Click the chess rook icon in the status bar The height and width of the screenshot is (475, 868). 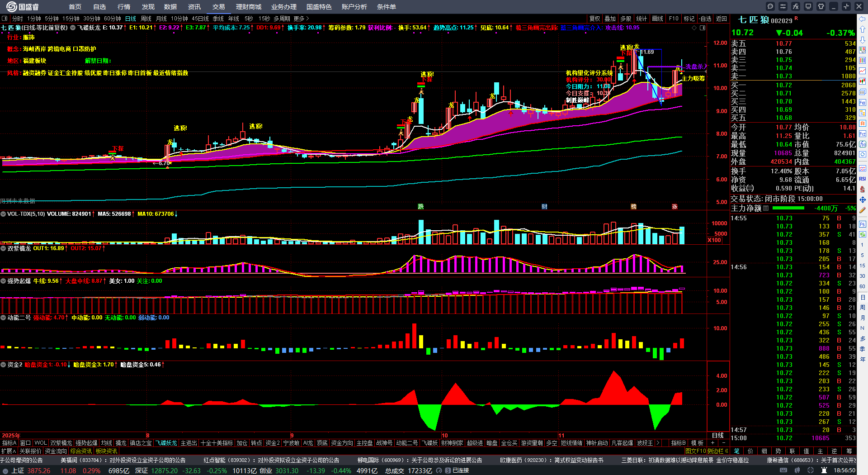(824, 470)
